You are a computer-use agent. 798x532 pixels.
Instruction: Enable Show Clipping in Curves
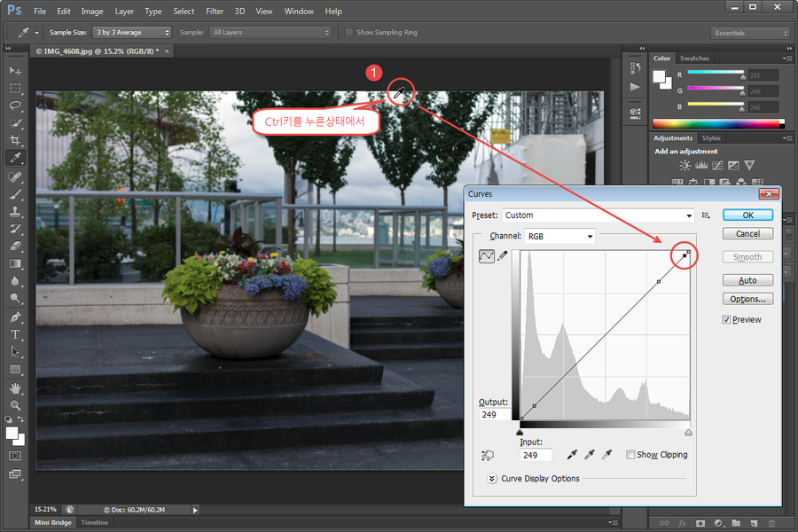point(630,455)
